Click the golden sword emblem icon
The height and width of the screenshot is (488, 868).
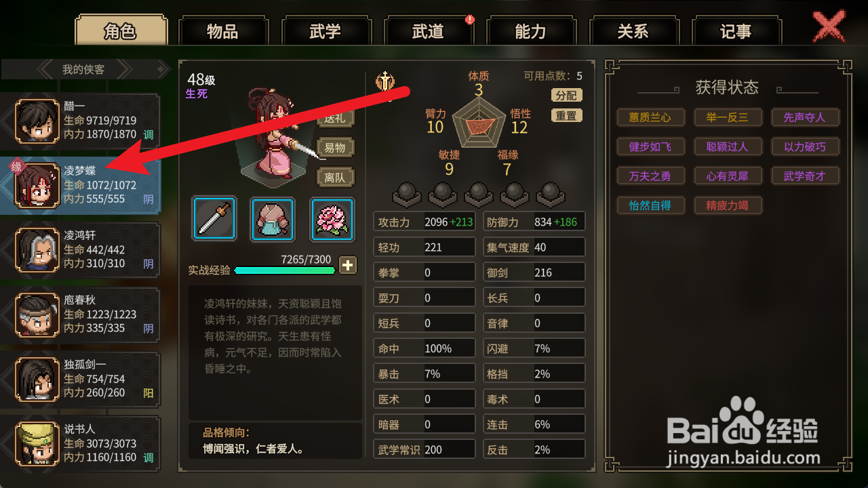click(x=384, y=81)
